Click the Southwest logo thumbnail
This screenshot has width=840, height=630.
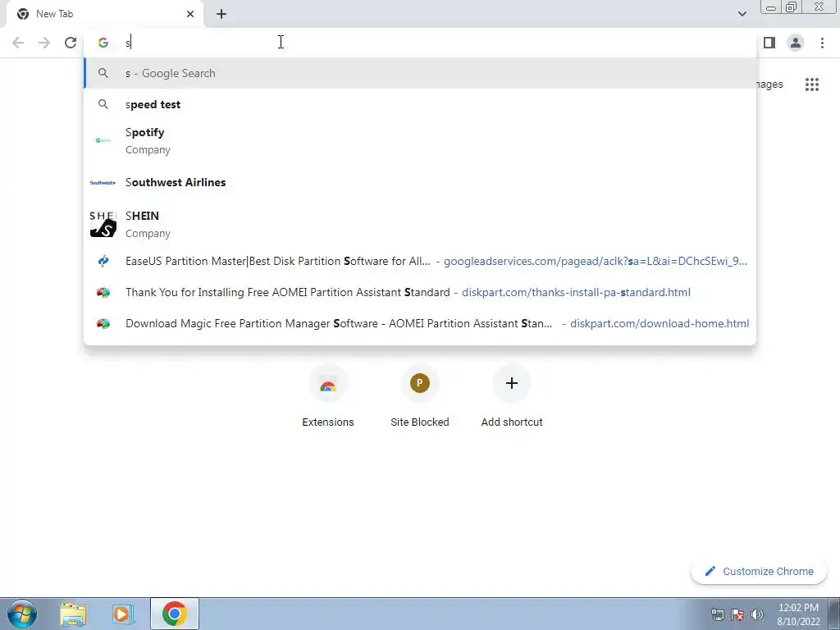103,183
